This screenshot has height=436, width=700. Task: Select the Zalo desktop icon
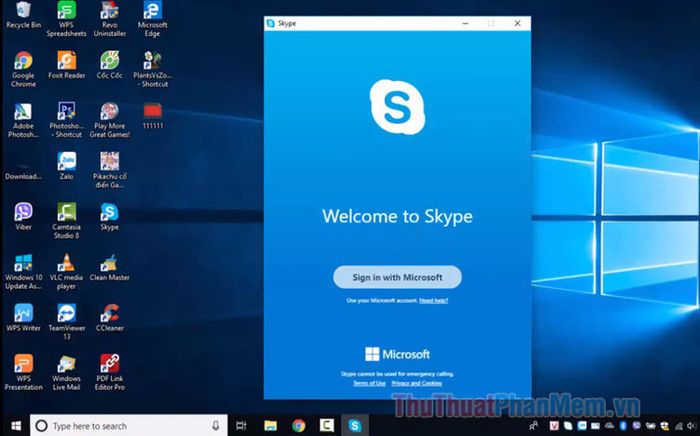pyautogui.click(x=67, y=166)
